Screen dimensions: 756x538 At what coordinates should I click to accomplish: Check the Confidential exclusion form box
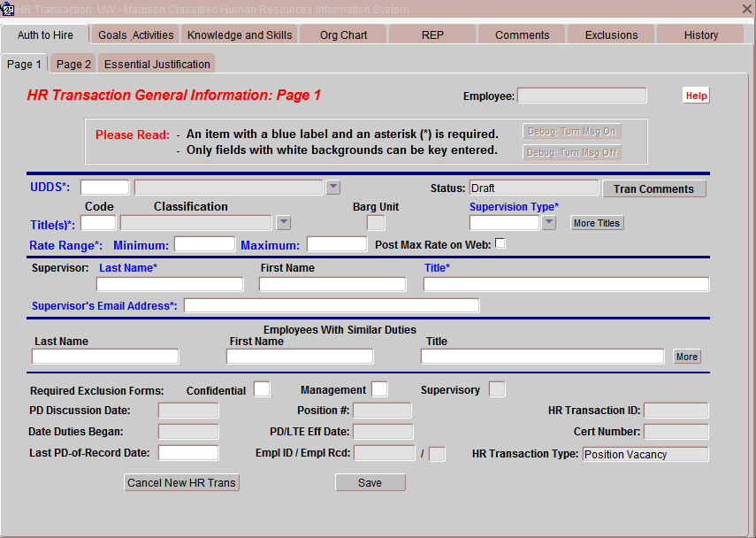coord(262,389)
